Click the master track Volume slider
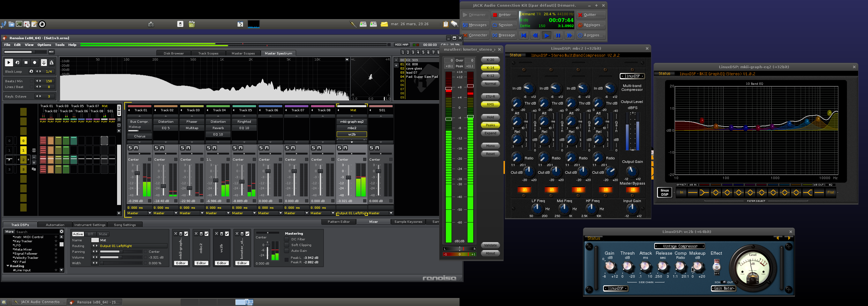This screenshot has height=306, width=868. (121, 258)
